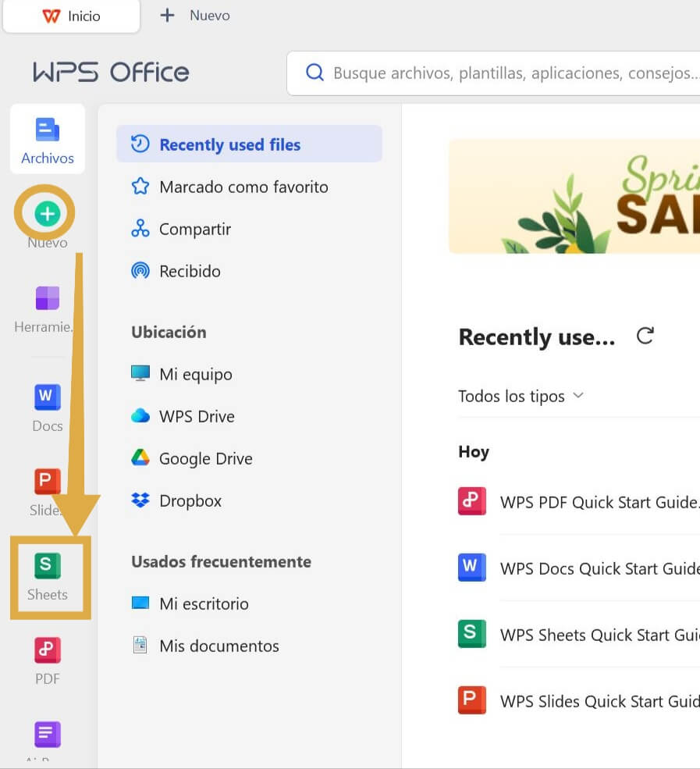
Task: Click the search magnifier icon
Action: pos(314,73)
